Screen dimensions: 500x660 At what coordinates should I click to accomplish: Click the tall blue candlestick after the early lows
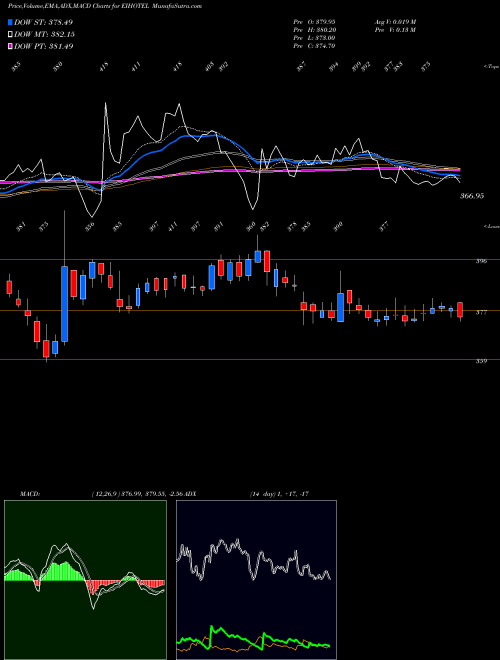click(x=64, y=303)
